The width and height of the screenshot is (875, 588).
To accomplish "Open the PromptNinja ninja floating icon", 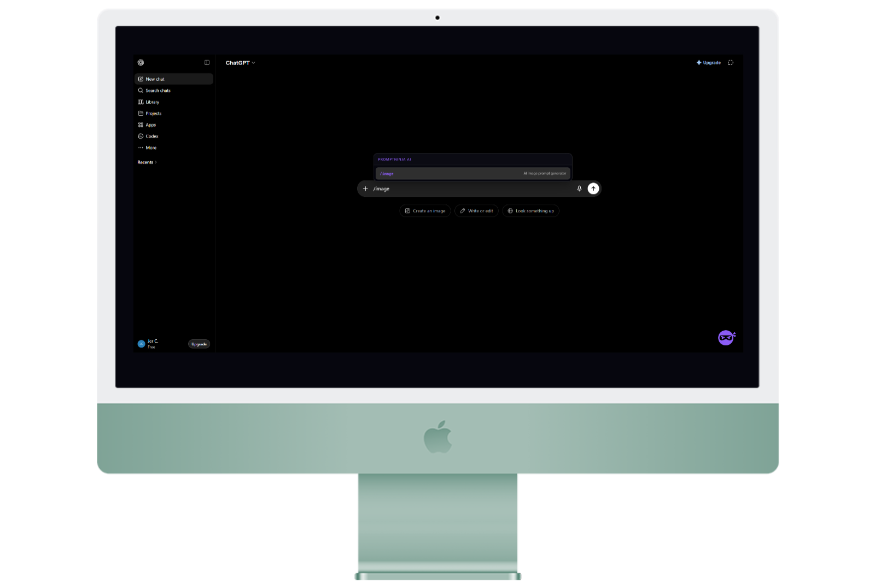I will coord(726,338).
